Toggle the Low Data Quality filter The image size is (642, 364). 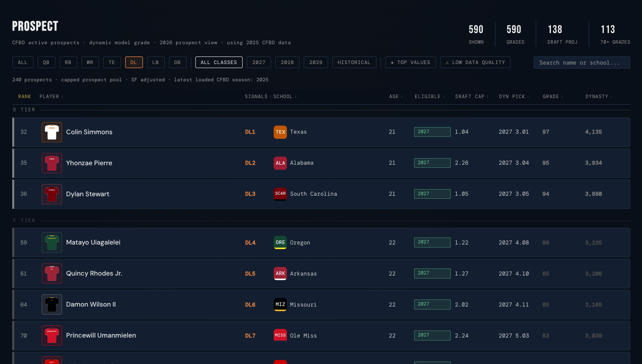click(475, 63)
